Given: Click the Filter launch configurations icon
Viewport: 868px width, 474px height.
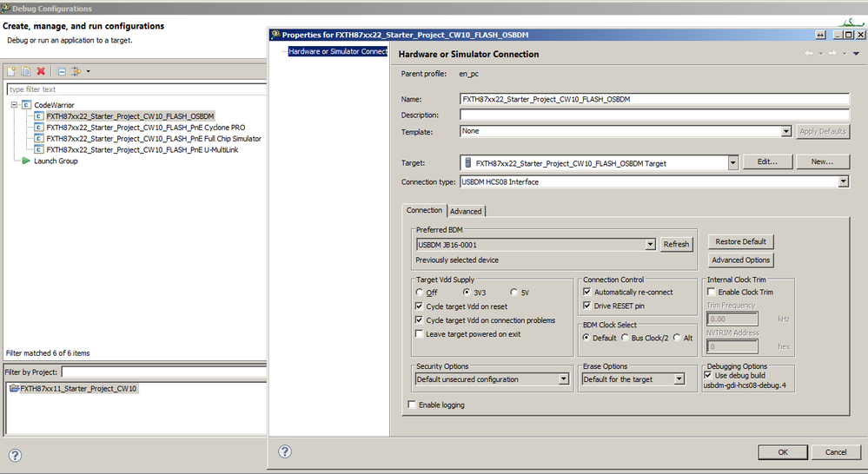Looking at the screenshot, I should tap(76, 71).
